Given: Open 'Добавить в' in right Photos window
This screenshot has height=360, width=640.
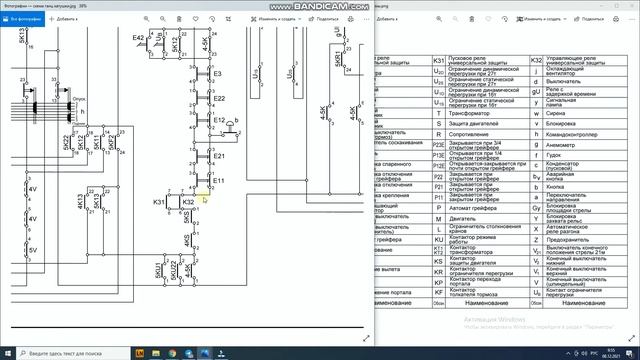Looking at the screenshot, I should click(387, 19).
